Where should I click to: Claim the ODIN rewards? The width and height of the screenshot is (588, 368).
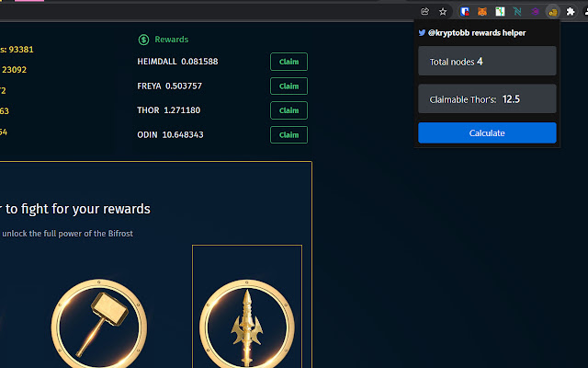288,135
